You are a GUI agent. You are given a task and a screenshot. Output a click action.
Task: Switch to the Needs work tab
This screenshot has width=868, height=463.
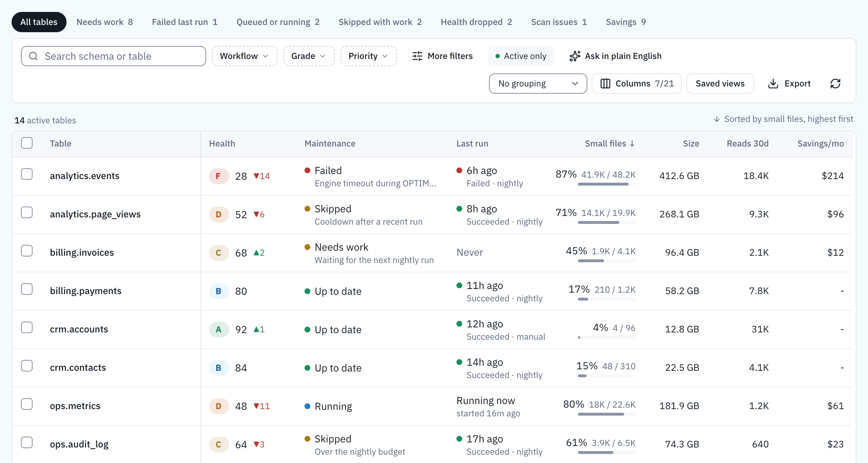[105, 22]
